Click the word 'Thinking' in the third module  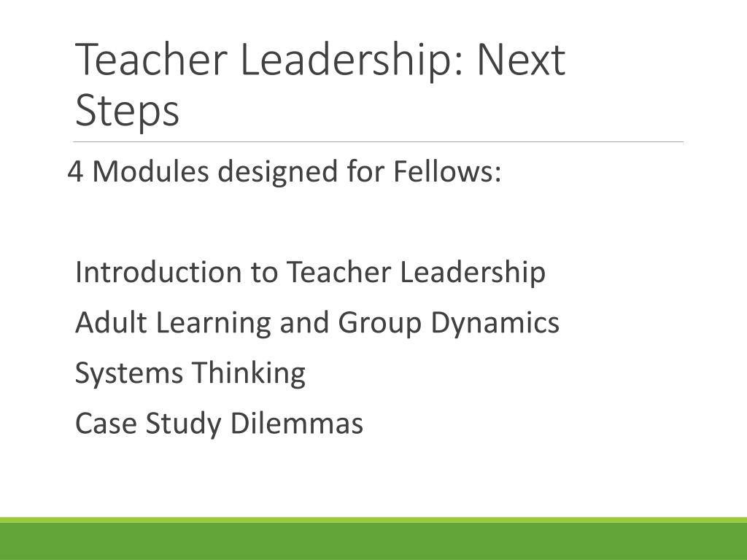(x=248, y=374)
